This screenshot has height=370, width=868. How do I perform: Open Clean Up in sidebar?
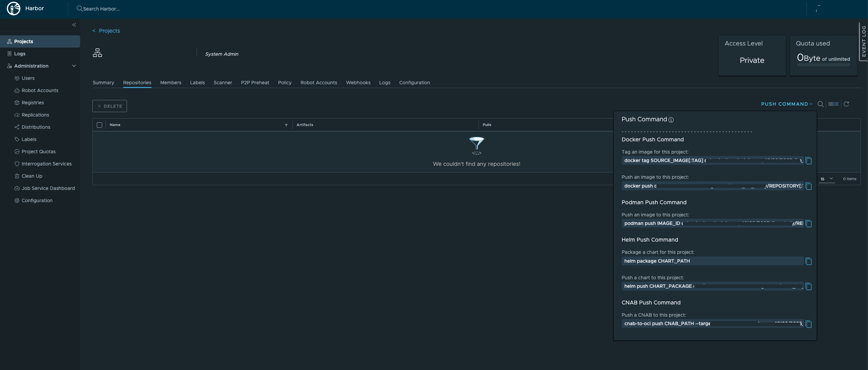32,176
